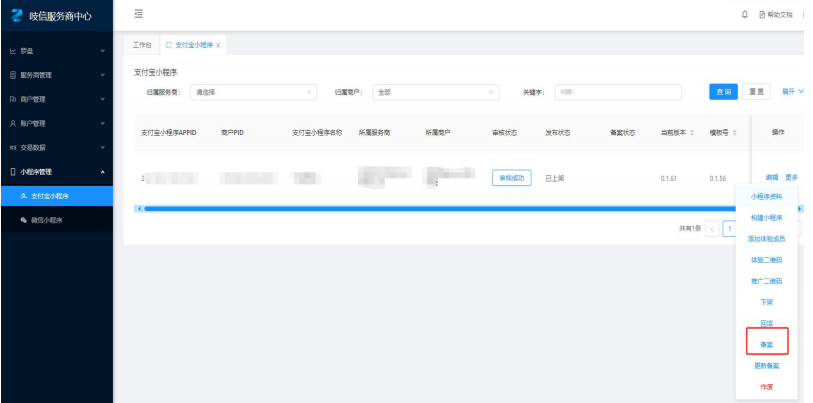This screenshot has width=813, height=403.
Task: Expand more filters with 展开
Action: [x=793, y=92]
